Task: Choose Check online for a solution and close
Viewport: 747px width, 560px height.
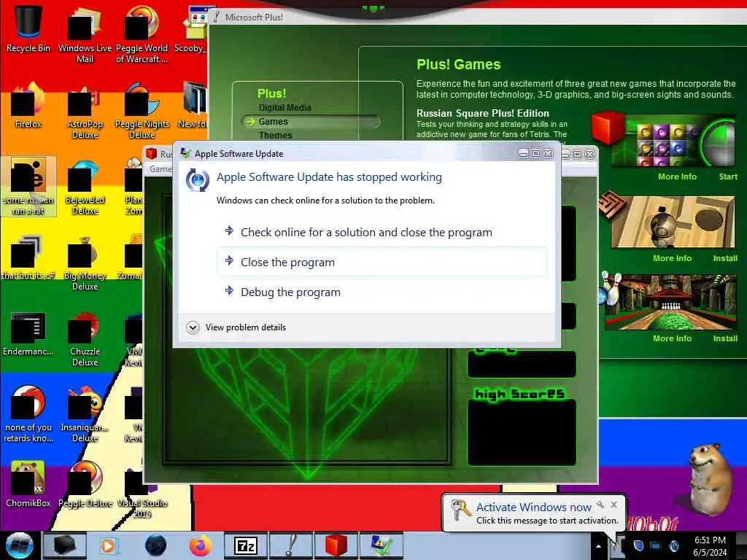Action: click(x=382, y=233)
